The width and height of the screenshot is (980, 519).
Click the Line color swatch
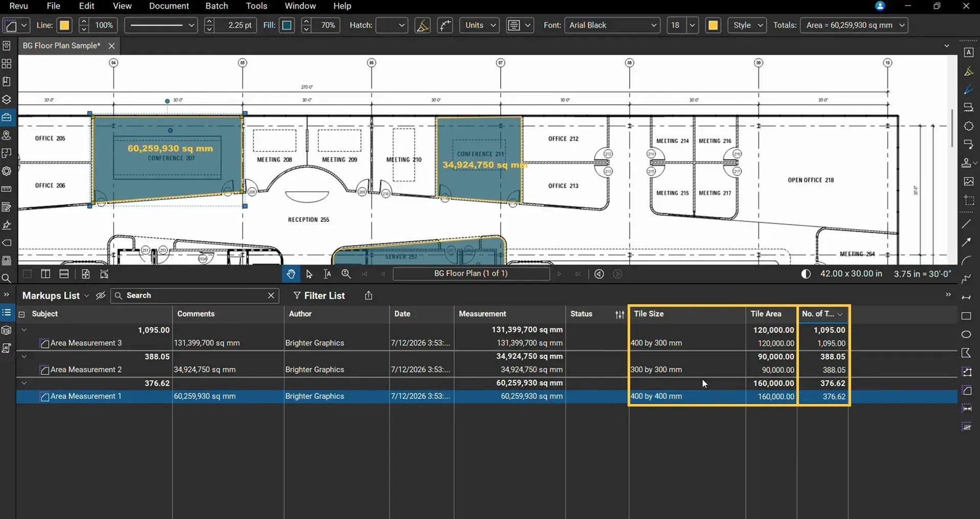[x=64, y=25]
